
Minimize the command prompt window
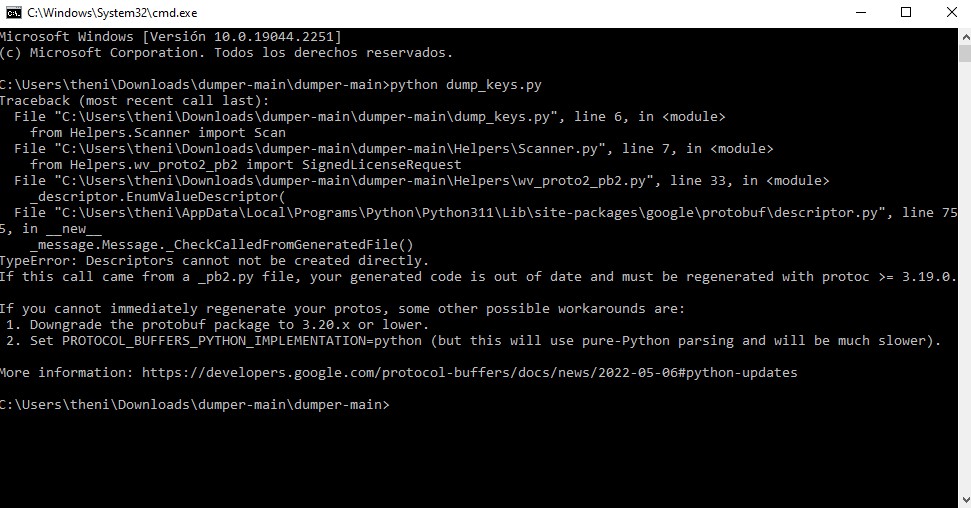coord(862,12)
